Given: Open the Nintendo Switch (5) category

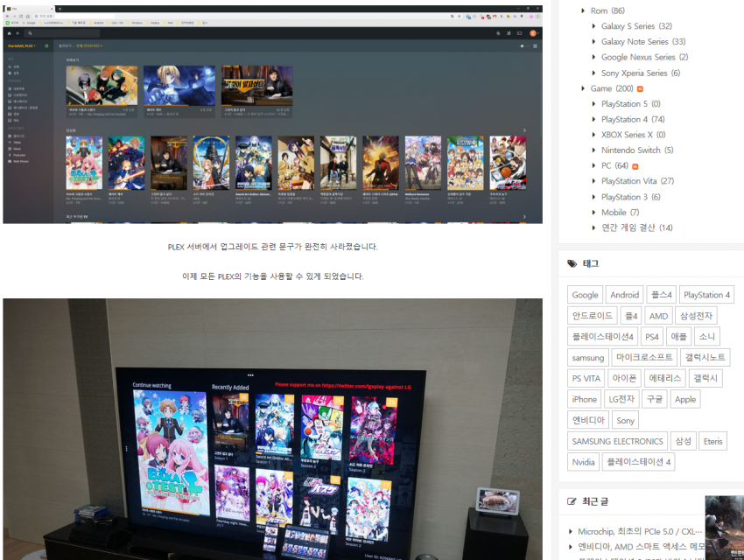Looking at the screenshot, I should click(637, 150).
